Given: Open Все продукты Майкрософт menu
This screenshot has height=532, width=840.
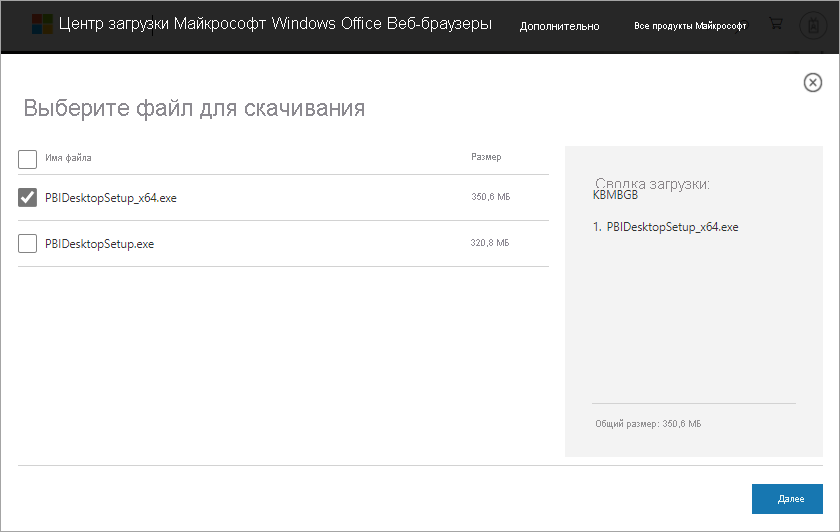Looking at the screenshot, I should (690, 26).
